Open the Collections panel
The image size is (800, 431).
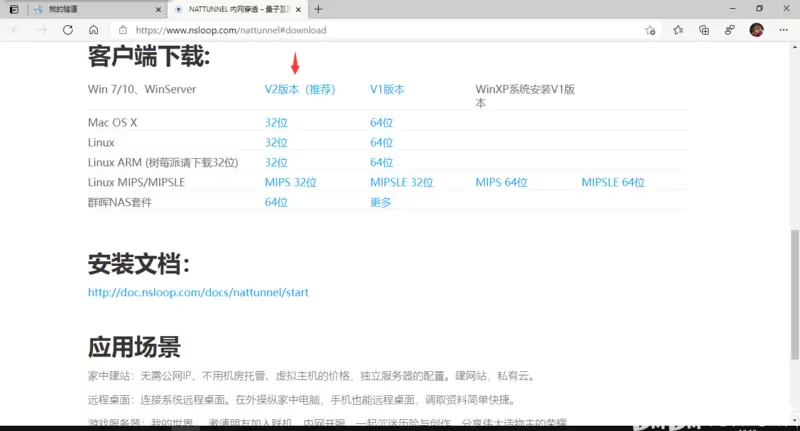tap(704, 30)
